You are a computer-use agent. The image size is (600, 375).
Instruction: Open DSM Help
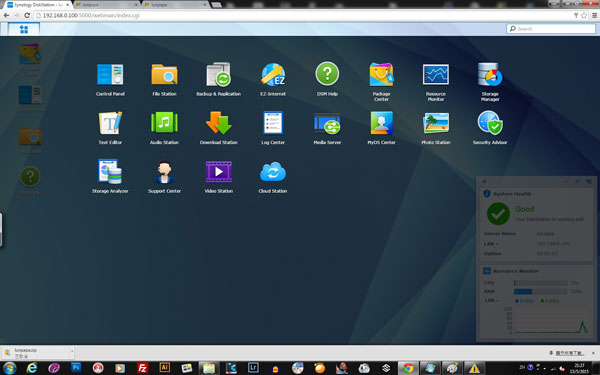327,79
